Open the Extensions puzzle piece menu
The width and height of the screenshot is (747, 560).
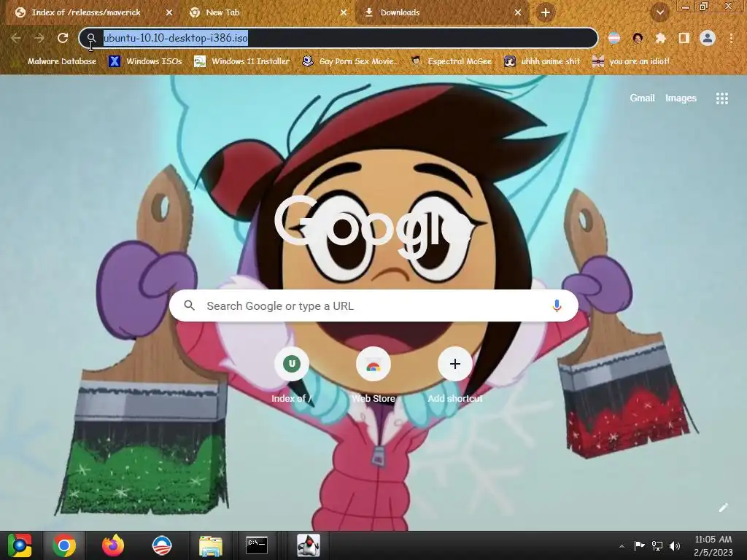click(x=661, y=38)
